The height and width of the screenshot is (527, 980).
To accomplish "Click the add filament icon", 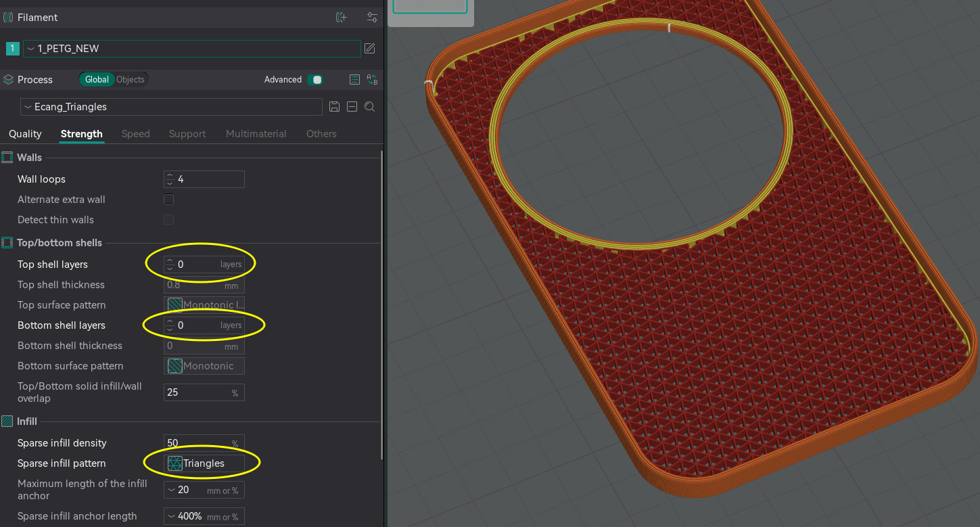I will point(342,18).
